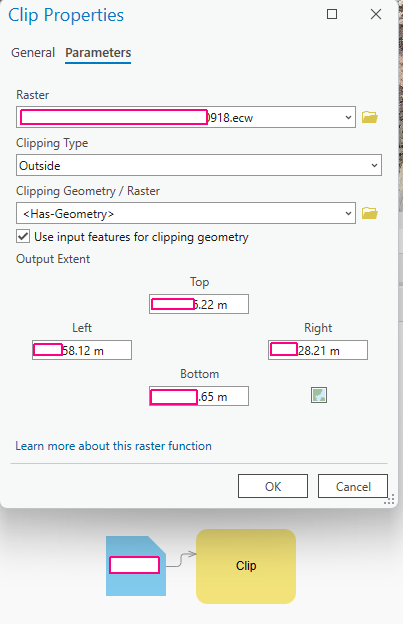Click the Bottom extent input field
Image resolution: width=403 pixels, height=624 pixels.
pyautogui.click(x=199, y=396)
